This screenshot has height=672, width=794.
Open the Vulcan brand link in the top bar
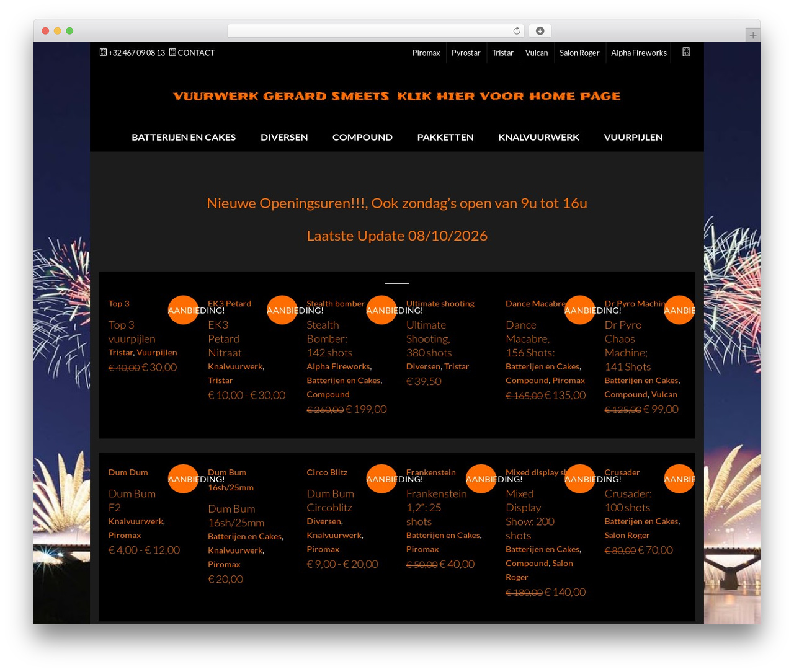537,53
